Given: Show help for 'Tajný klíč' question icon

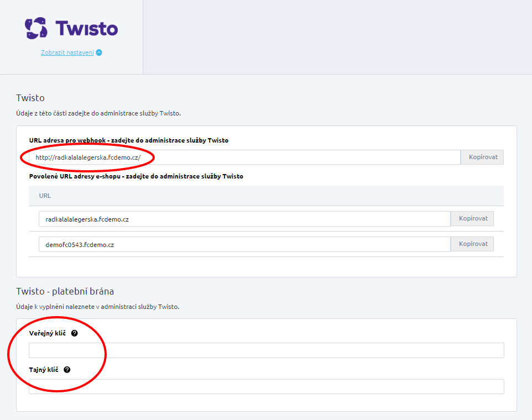Looking at the screenshot, I should click(x=67, y=370).
